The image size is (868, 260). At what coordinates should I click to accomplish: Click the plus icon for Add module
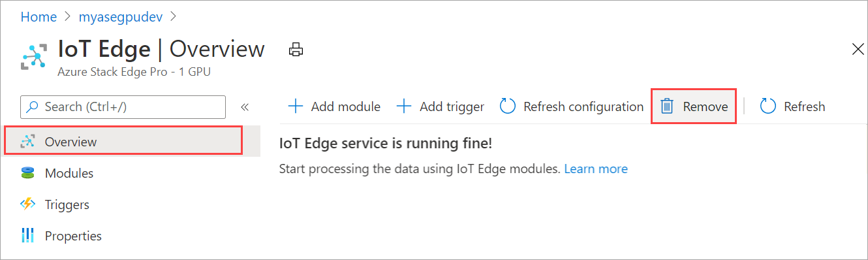click(296, 106)
